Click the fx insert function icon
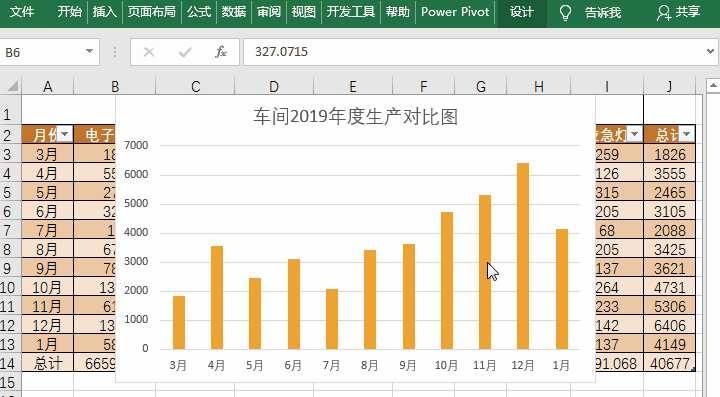This screenshot has height=397, width=720. pos(221,52)
